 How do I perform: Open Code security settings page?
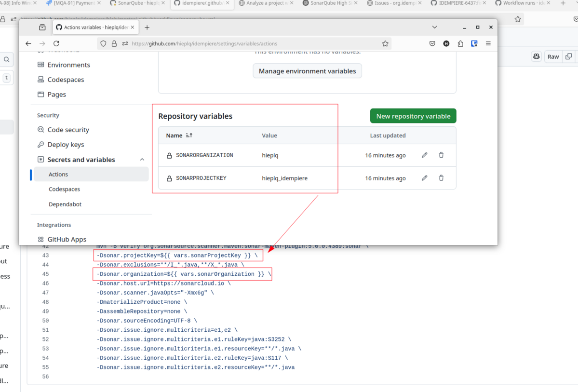point(68,130)
